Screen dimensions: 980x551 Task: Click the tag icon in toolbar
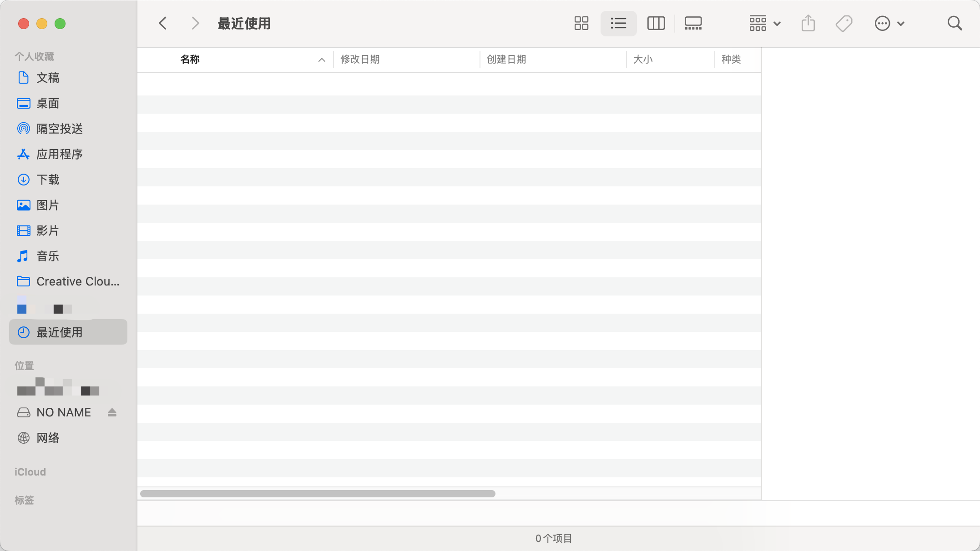coord(844,23)
